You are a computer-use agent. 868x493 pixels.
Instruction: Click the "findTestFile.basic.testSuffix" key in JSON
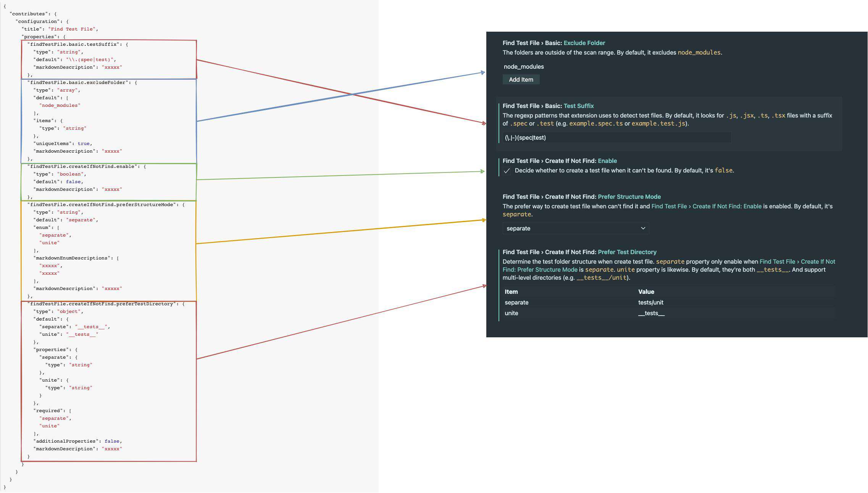click(x=73, y=44)
